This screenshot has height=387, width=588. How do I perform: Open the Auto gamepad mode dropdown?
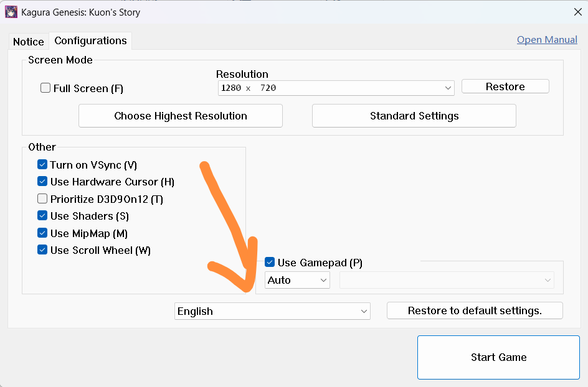(x=297, y=280)
